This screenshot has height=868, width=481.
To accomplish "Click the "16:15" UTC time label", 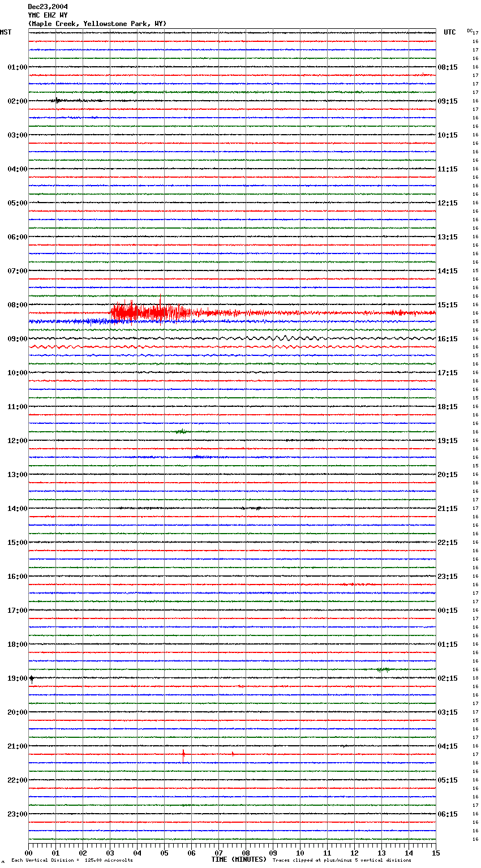I will point(448,339).
